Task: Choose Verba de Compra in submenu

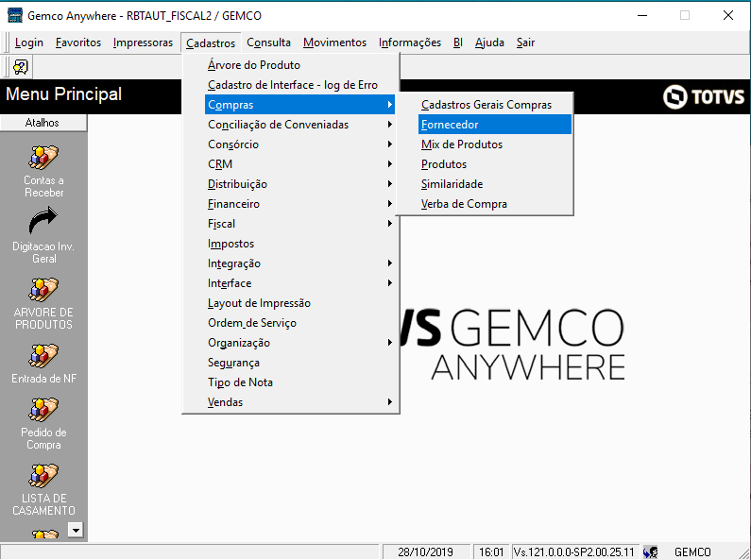Action: point(495,204)
